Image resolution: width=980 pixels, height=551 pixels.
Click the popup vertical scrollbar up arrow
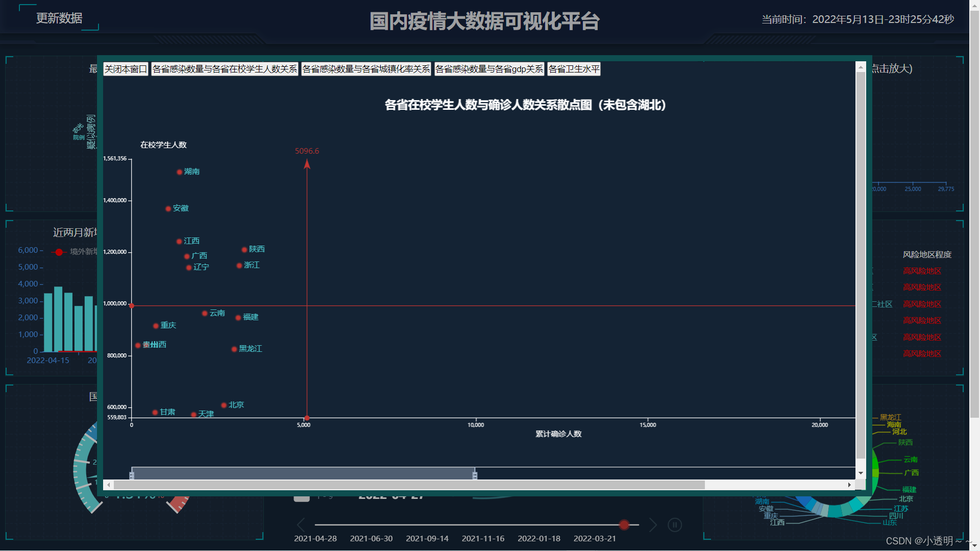861,67
